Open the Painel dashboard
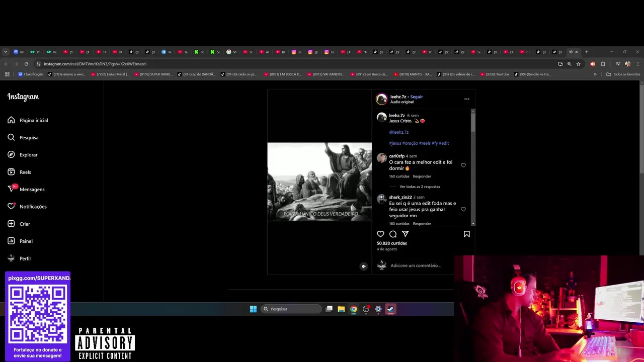The height and width of the screenshot is (362, 644). (x=20, y=241)
